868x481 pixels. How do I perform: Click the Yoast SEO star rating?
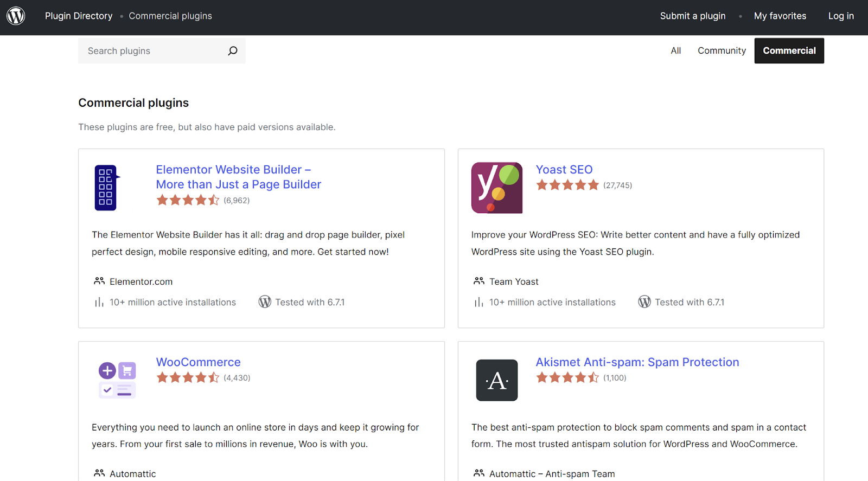click(x=567, y=185)
